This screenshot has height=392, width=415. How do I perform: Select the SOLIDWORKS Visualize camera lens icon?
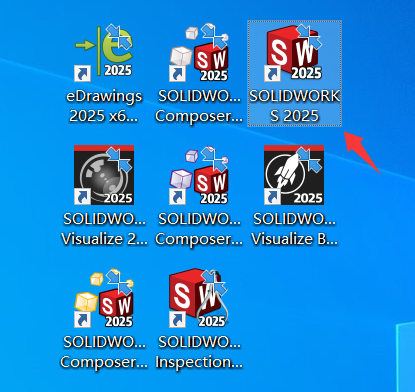[x=104, y=175]
